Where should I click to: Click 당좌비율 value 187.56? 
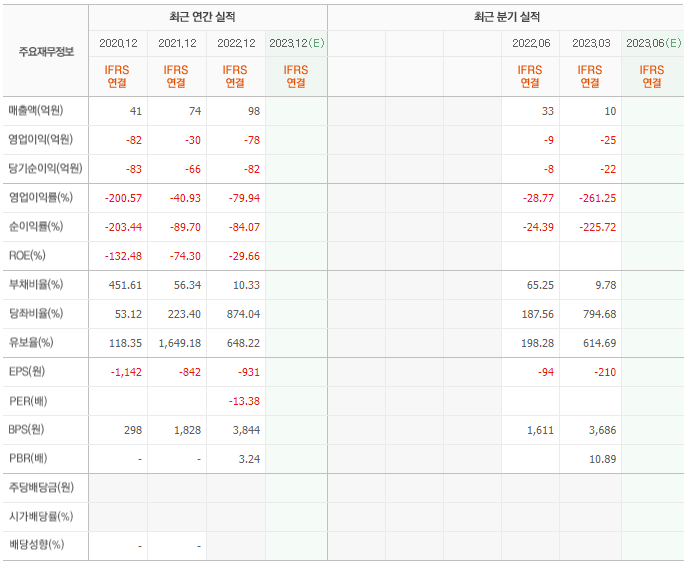537,314
